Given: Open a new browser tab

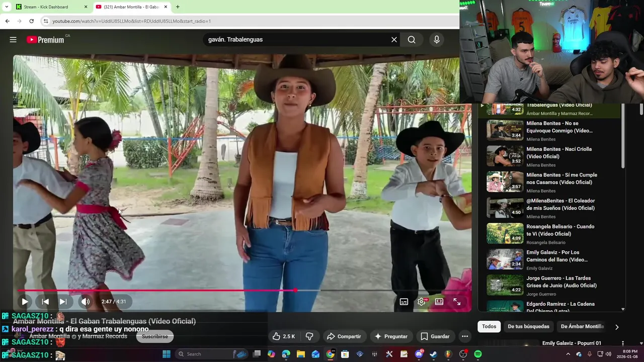Looking at the screenshot, I should (x=178, y=7).
